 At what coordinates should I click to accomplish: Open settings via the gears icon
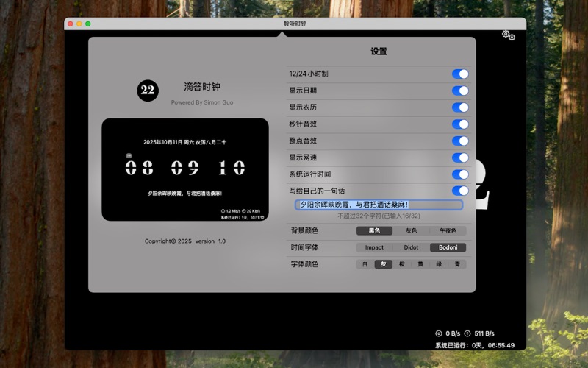click(509, 35)
